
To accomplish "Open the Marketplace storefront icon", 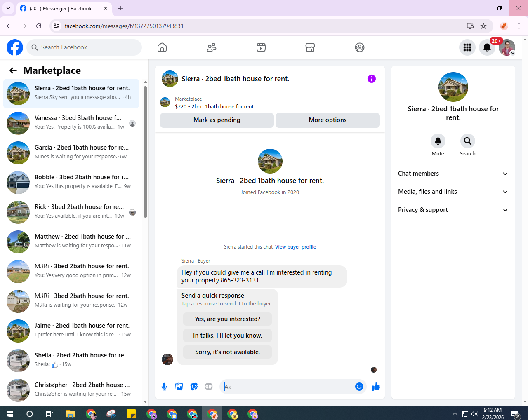I will pos(310,47).
